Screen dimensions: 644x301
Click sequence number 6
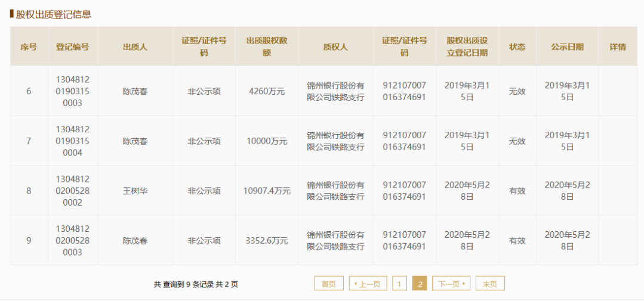[29, 91]
